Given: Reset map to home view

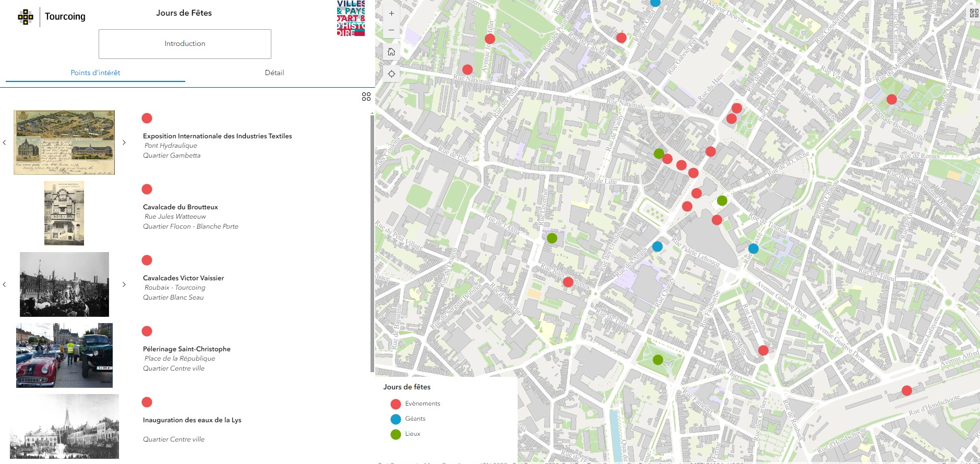Looking at the screenshot, I should [x=391, y=52].
